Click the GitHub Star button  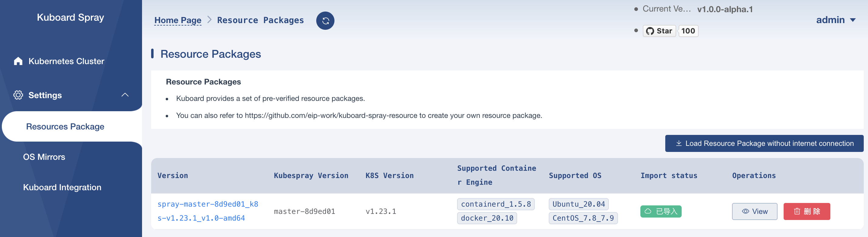pyautogui.click(x=659, y=31)
